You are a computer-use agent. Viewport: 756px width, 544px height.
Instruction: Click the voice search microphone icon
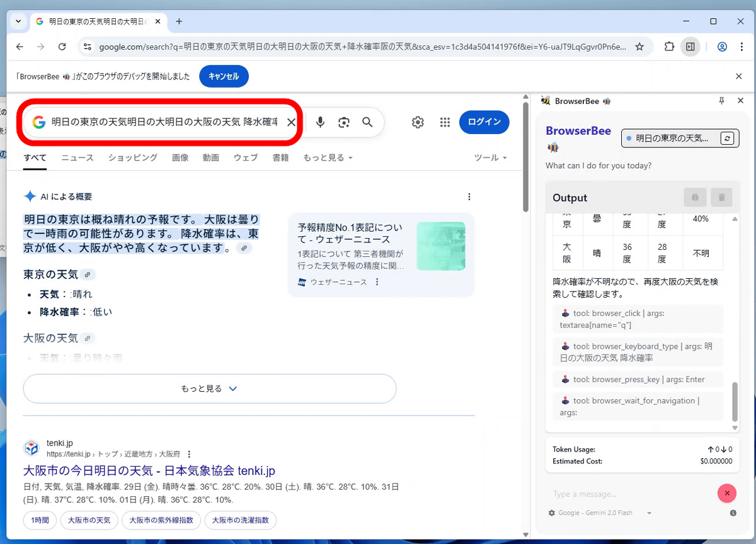[320, 122]
